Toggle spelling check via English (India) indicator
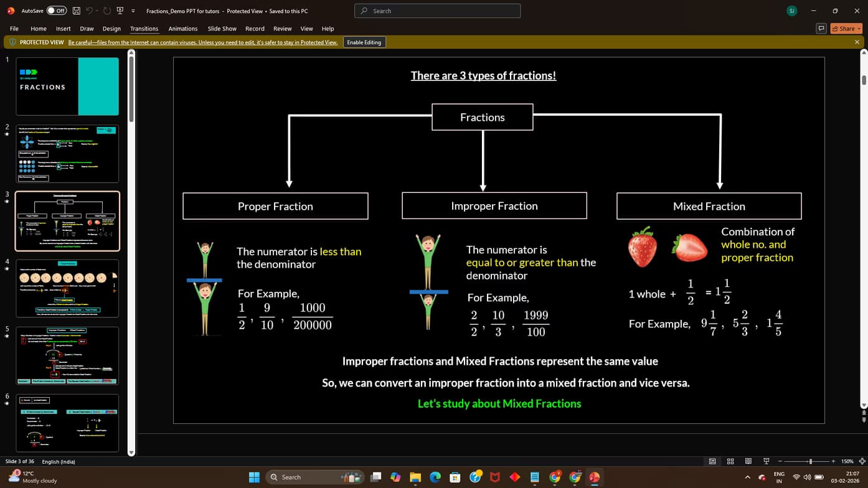Viewport: 868px width, 488px height. click(59, 461)
